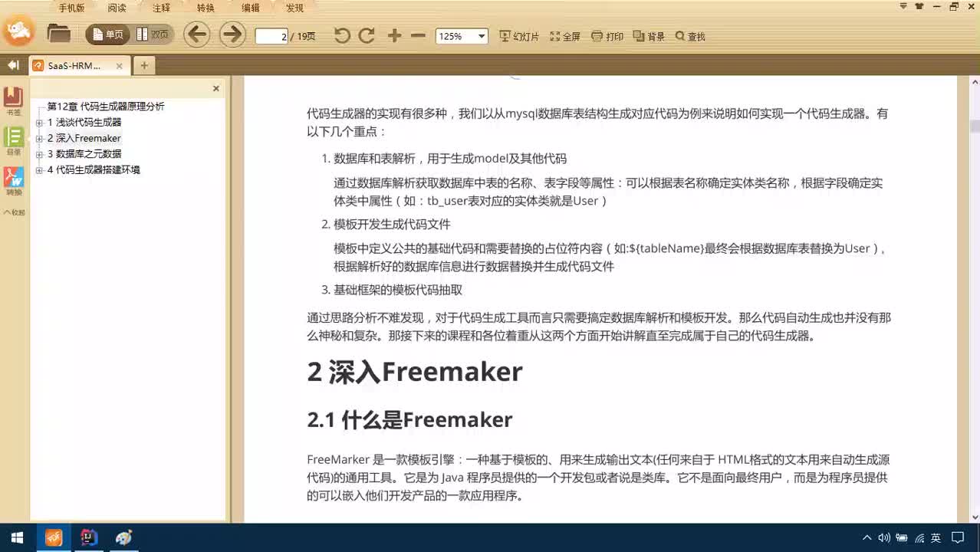Screen dimensions: 980x552
Task: Select outline entry 3 数据库之元数据
Action: (84, 154)
